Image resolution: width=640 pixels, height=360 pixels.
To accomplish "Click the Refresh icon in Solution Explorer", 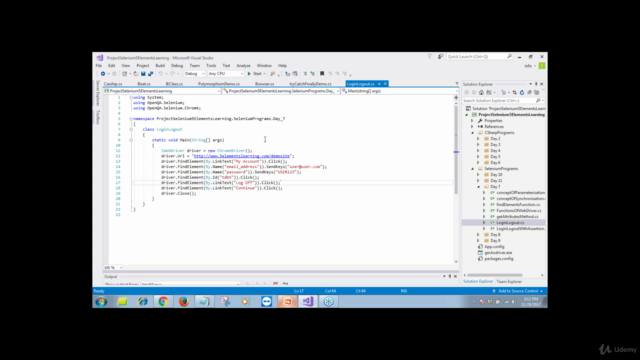I will click(x=522, y=93).
